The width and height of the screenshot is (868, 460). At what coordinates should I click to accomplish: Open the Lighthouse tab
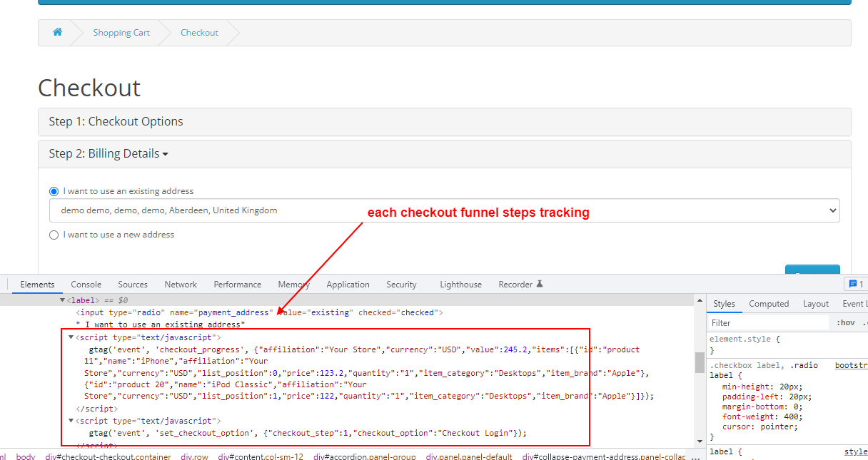point(461,284)
